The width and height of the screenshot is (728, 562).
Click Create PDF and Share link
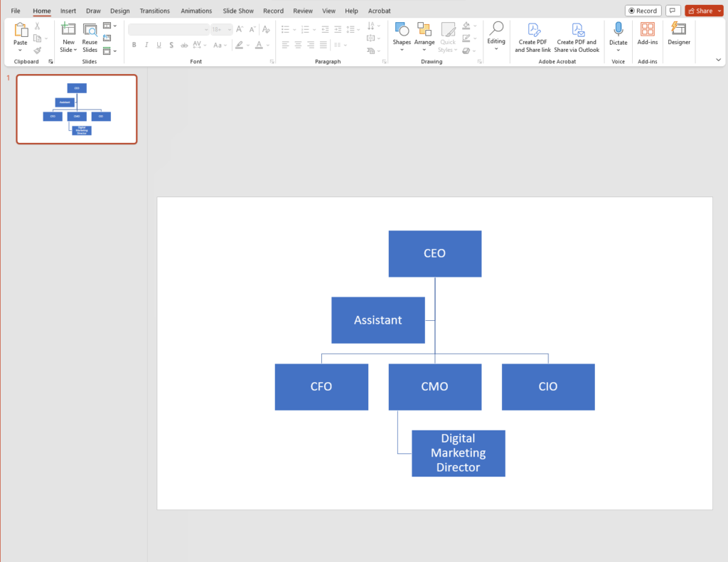point(532,37)
